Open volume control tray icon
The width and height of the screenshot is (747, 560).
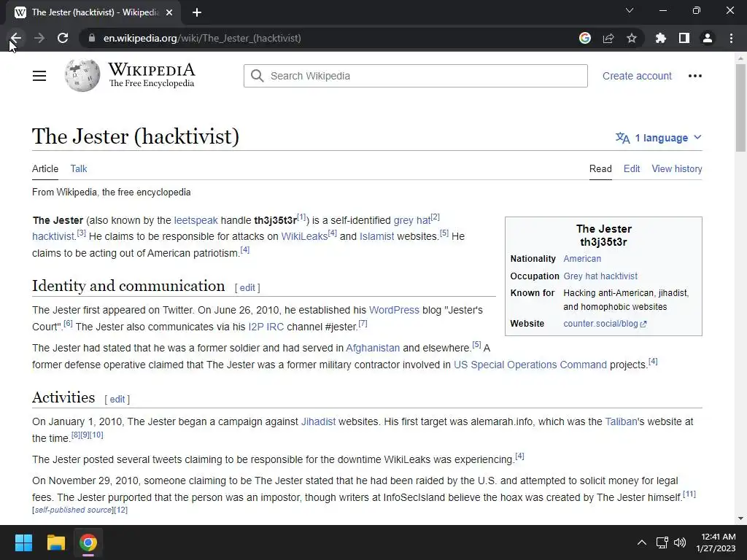tap(680, 542)
